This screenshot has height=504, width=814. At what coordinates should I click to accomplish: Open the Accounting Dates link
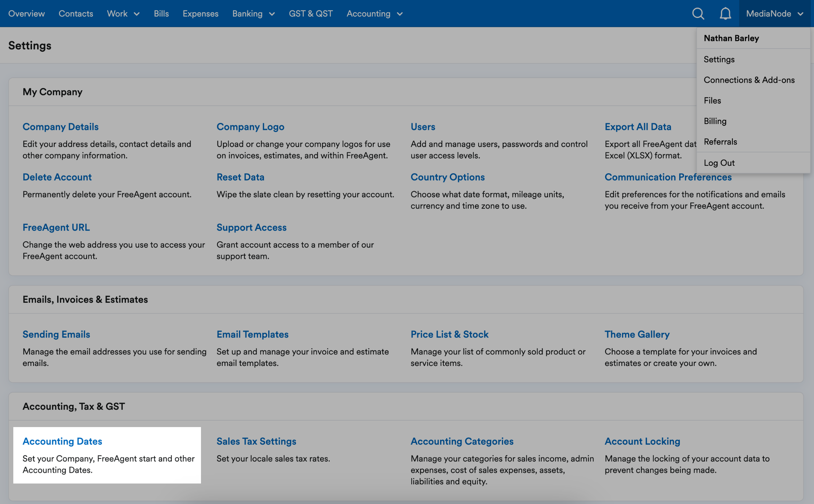(62, 441)
